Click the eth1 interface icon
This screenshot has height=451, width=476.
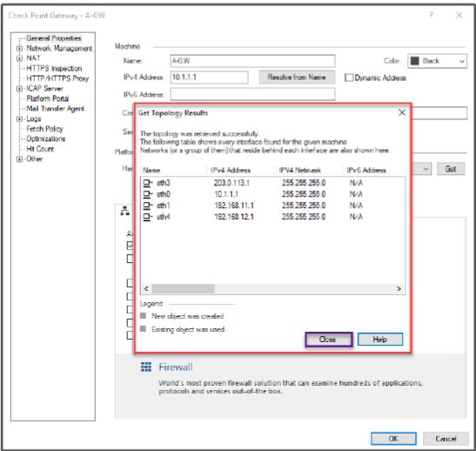click(148, 205)
